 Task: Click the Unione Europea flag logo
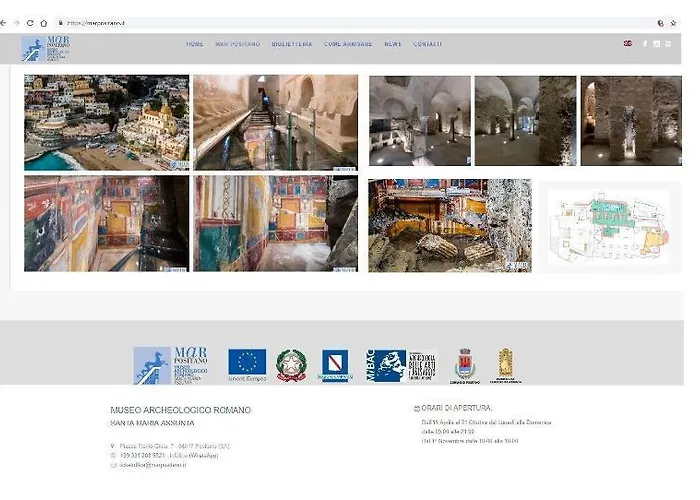click(247, 364)
